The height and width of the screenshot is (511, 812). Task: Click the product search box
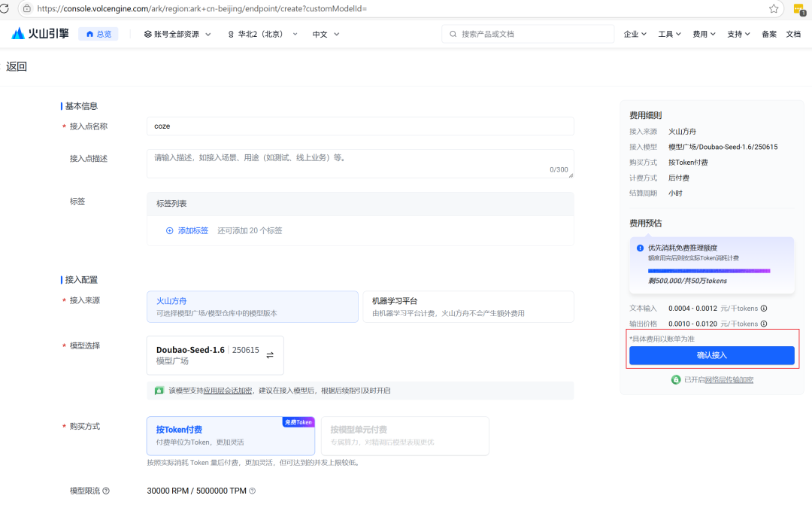pos(528,34)
